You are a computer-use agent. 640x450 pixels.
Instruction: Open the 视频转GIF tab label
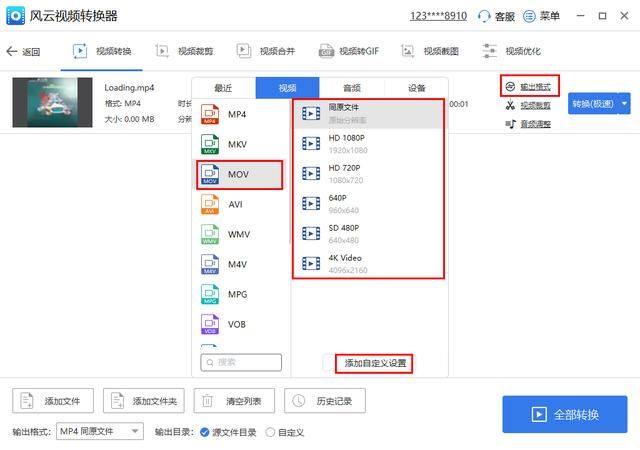tap(359, 51)
